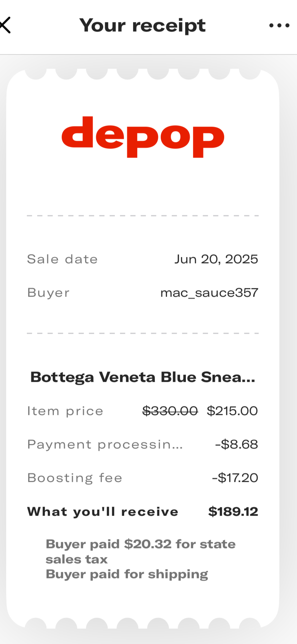Open the three-dot more options menu

[x=279, y=25]
